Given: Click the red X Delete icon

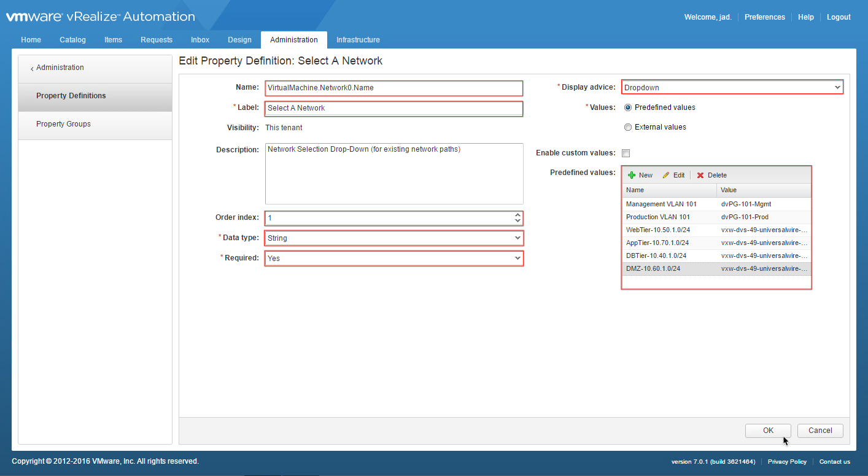Looking at the screenshot, I should pyautogui.click(x=700, y=175).
